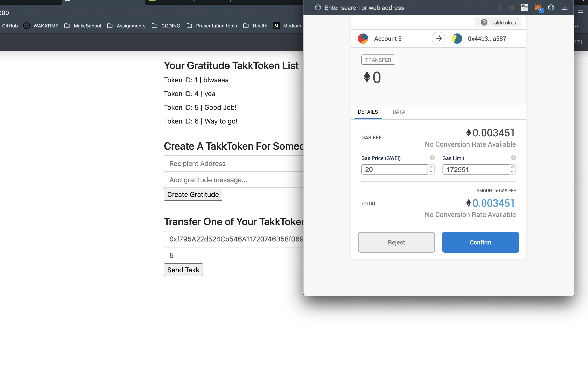Click the Account 3 avatar icon
This screenshot has height=383, width=588.
click(x=363, y=39)
